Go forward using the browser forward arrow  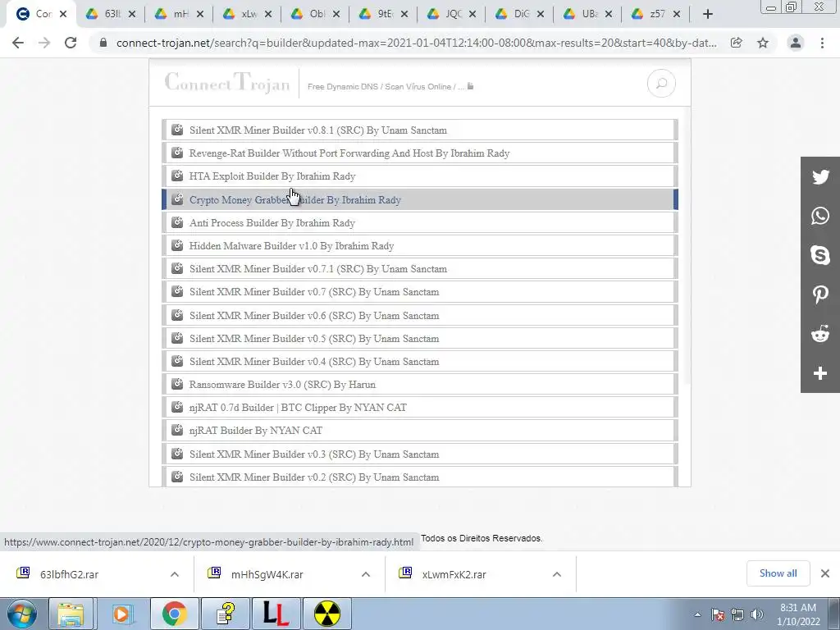tap(44, 43)
